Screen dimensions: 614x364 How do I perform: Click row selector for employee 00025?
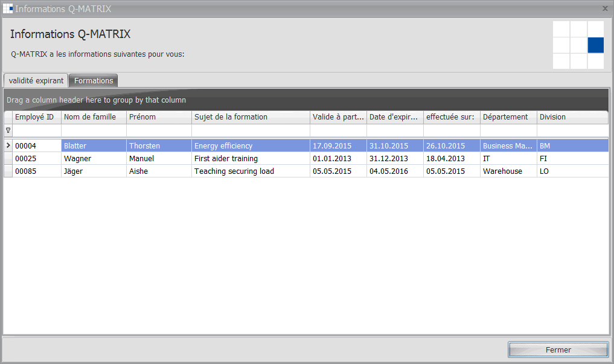8,159
